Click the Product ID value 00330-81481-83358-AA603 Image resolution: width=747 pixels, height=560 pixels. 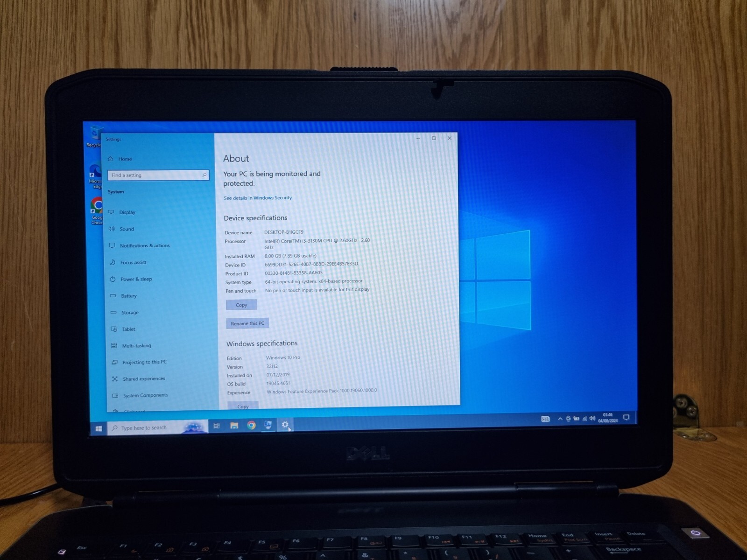[294, 273]
